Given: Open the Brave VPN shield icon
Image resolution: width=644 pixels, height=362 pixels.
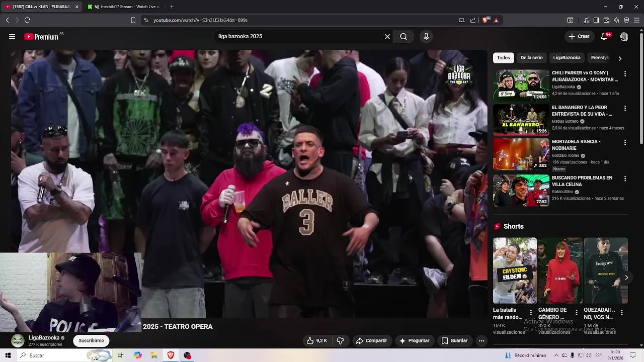Looking at the screenshot, I should pos(626,20).
